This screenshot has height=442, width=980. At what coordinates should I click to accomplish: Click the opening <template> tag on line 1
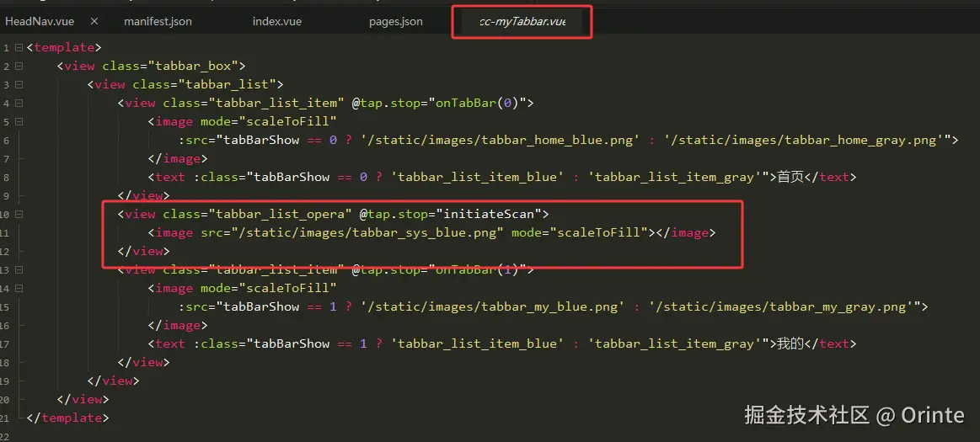(64, 47)
